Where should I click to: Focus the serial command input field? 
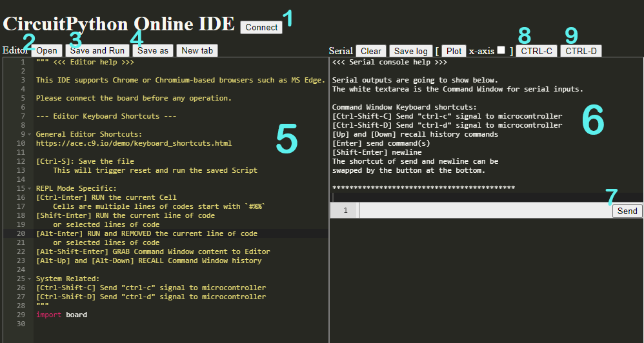coord(486,210)
